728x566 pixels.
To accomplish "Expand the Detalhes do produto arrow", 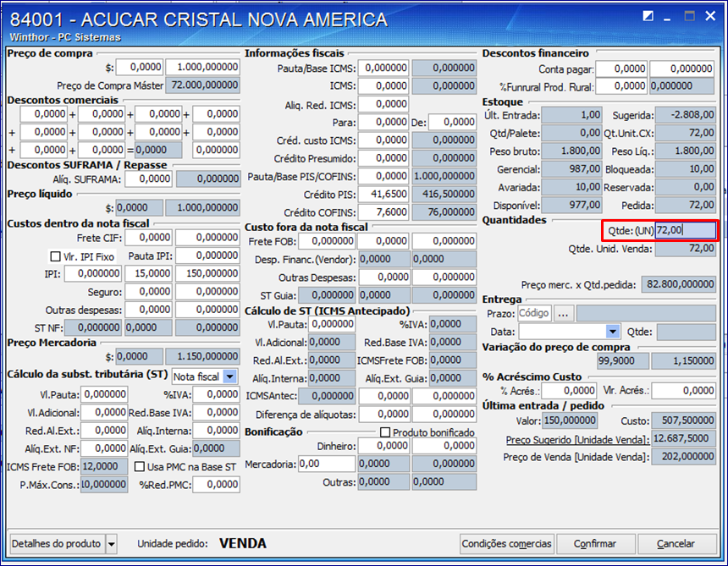I will (x=112, y=543).
